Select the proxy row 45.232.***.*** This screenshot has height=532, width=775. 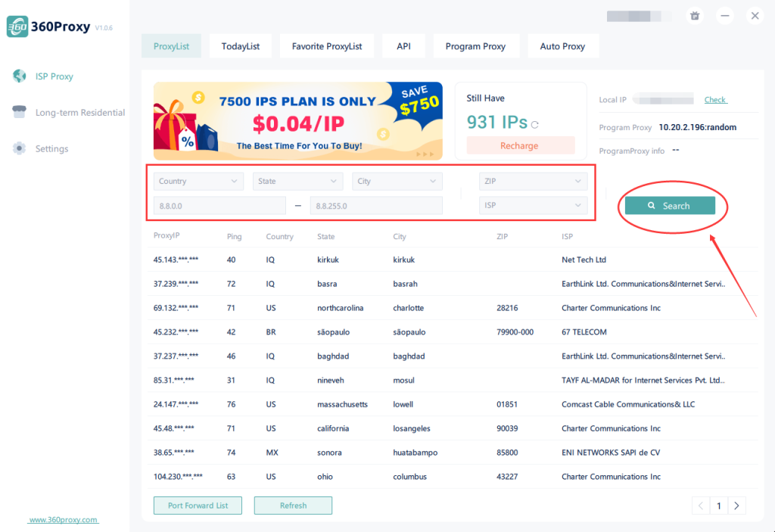click(x=453, y=331)
